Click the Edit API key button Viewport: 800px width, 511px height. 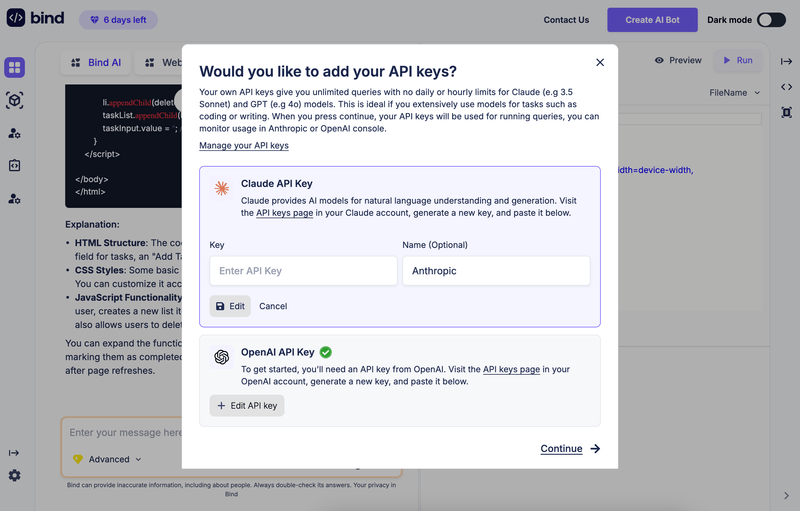pos(247,405)
